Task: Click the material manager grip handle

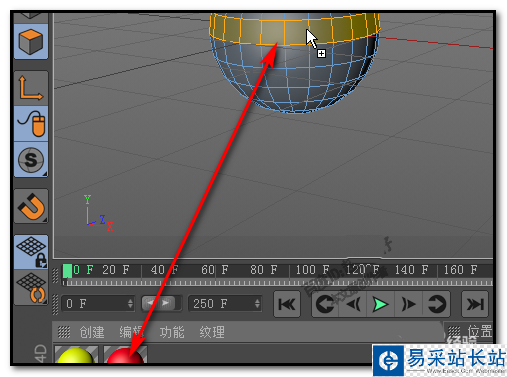Action: click(x=64, y=332)
